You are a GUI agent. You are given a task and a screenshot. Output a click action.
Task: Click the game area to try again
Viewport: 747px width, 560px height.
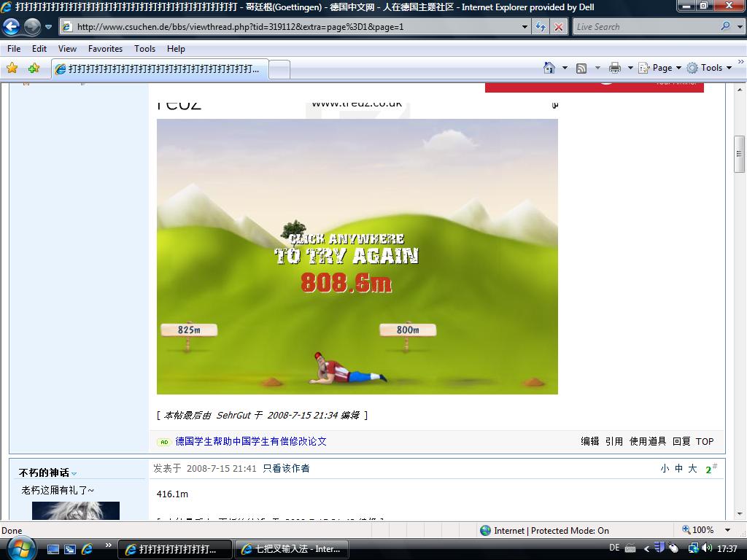(357, 257)
